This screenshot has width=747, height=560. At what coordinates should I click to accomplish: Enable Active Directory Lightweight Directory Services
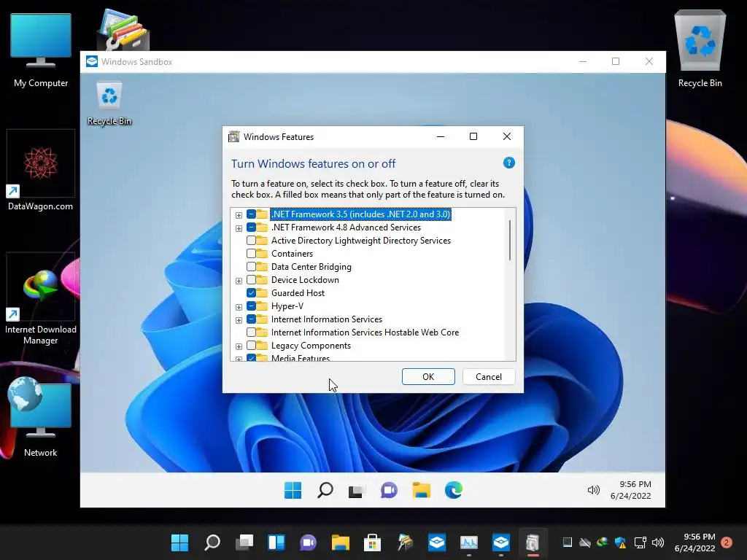coord(251,241)
